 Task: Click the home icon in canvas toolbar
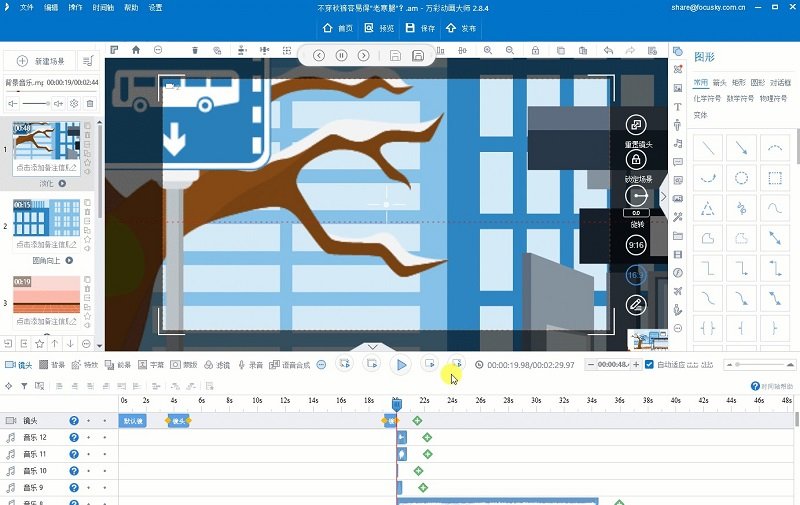(136, 49)
